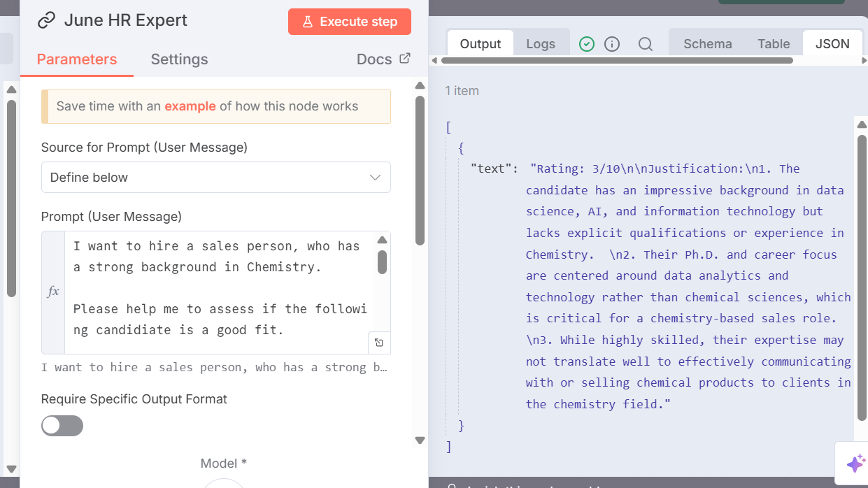Open search with the magnifier icon
This screenshot has width=868, height=488.
click(x=646, y=43)
